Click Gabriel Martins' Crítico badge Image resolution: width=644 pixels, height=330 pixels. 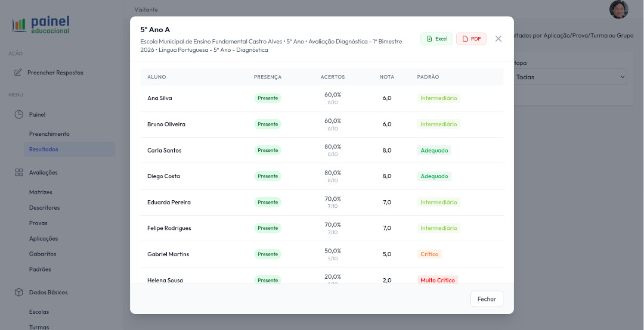[x=429, y=254]
